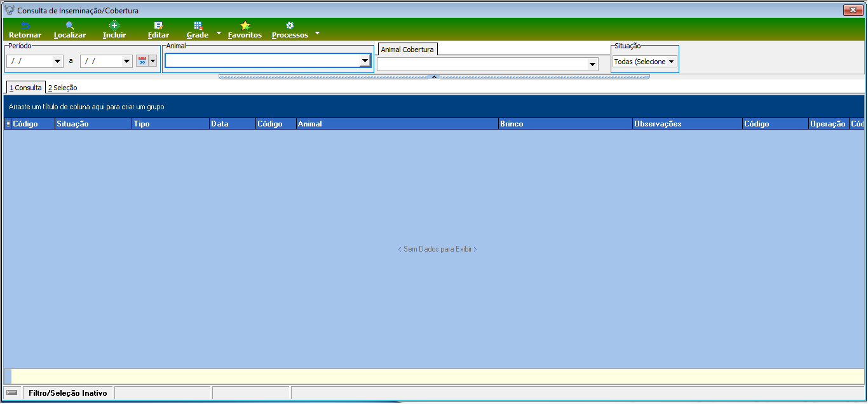Click the Processos gear button
This screenshot has height=404, width=868.
(290, 30)
